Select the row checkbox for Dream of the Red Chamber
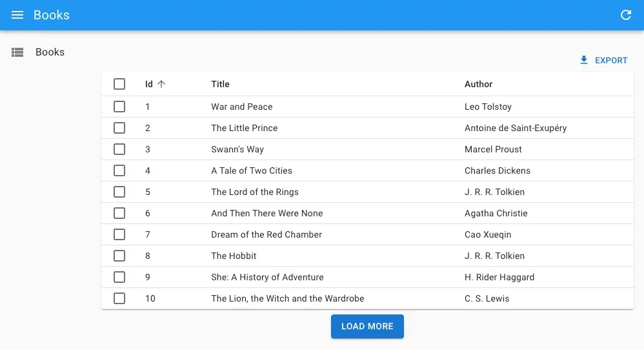The height and width of the screenshot is (350, 644). pyautogui.click(x=119, y=234)
